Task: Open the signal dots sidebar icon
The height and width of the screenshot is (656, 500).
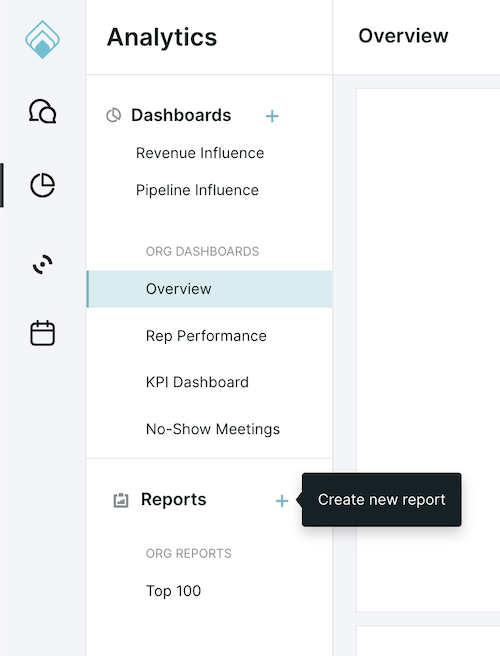Action: [42, 264]
